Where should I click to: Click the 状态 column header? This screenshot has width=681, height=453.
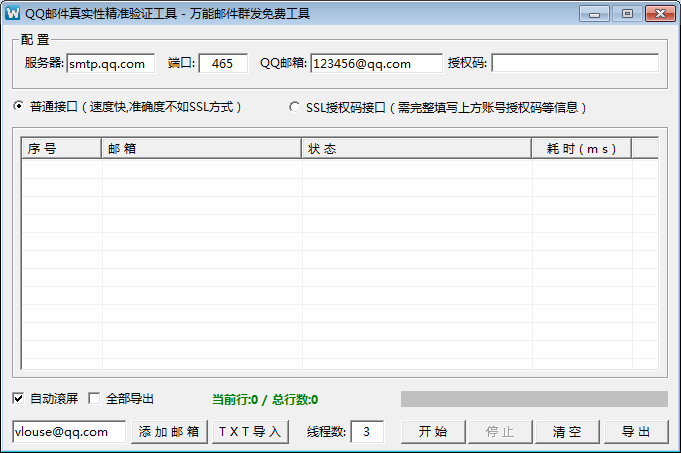(x=417, y=149)
